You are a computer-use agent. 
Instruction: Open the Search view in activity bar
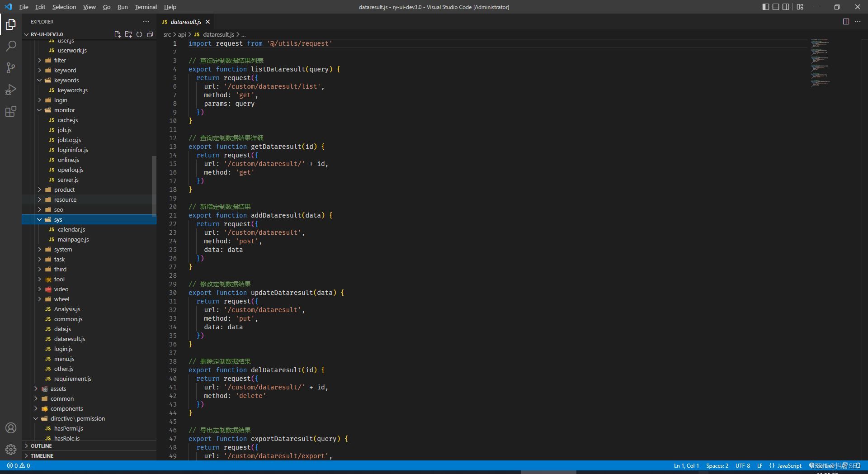[x=11, y=46]
